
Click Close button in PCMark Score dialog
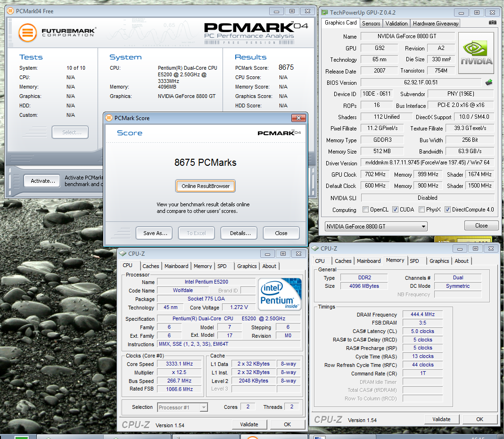(281, 233)
